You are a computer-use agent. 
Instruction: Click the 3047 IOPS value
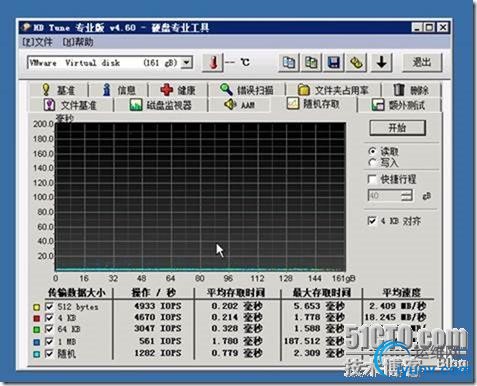coord(158,329)
